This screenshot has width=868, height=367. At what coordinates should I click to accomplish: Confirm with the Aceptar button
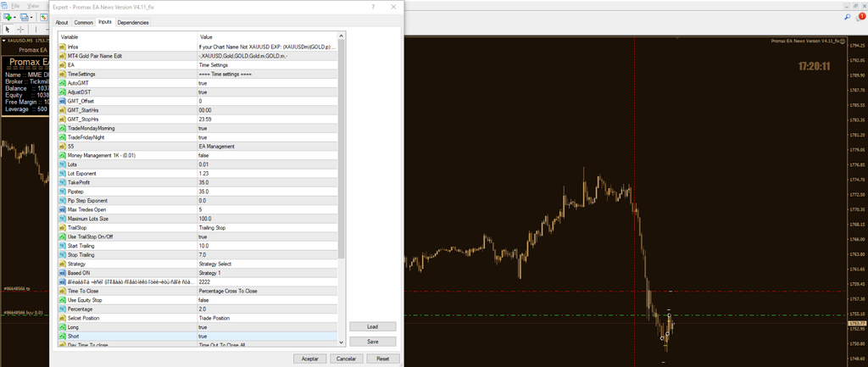coord(310,359)
